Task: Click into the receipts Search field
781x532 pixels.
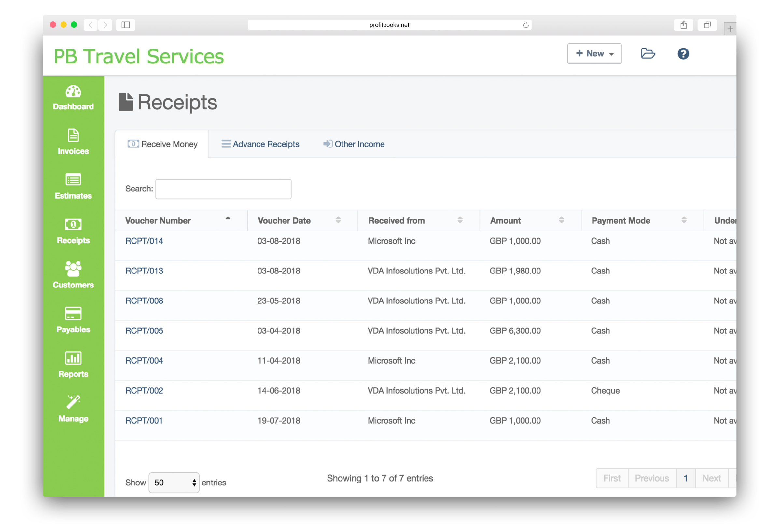Action: [223, 189]
